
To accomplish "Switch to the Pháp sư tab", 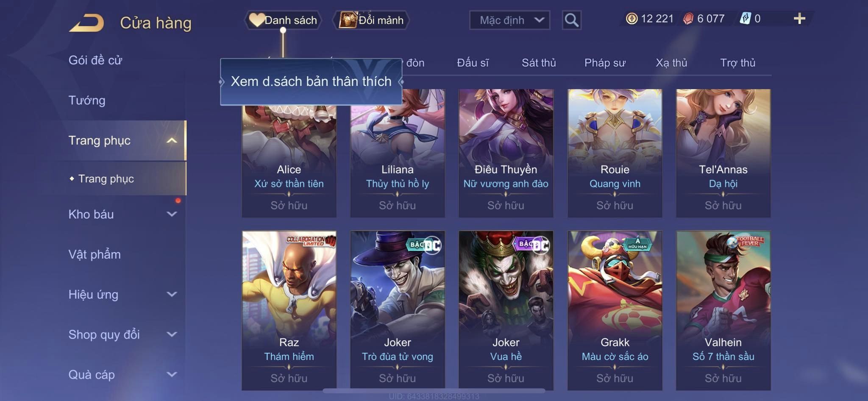I will (x=605, y=63).
